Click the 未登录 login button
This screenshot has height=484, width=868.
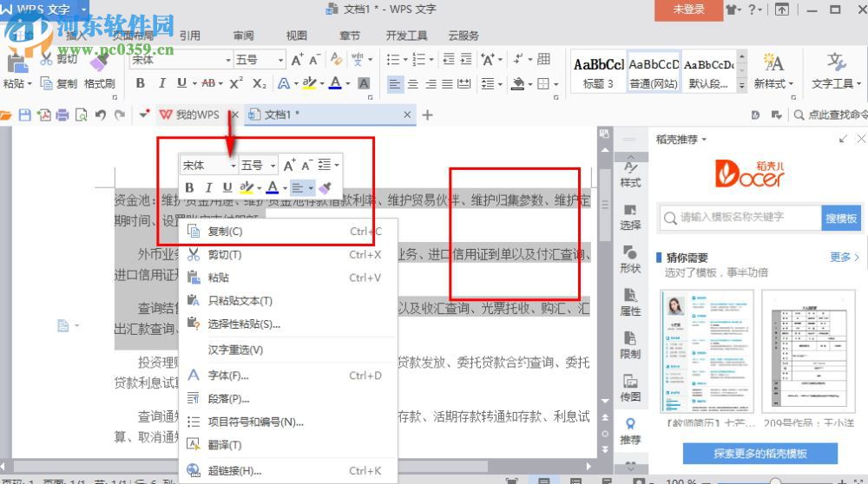(x=688, y=10)
